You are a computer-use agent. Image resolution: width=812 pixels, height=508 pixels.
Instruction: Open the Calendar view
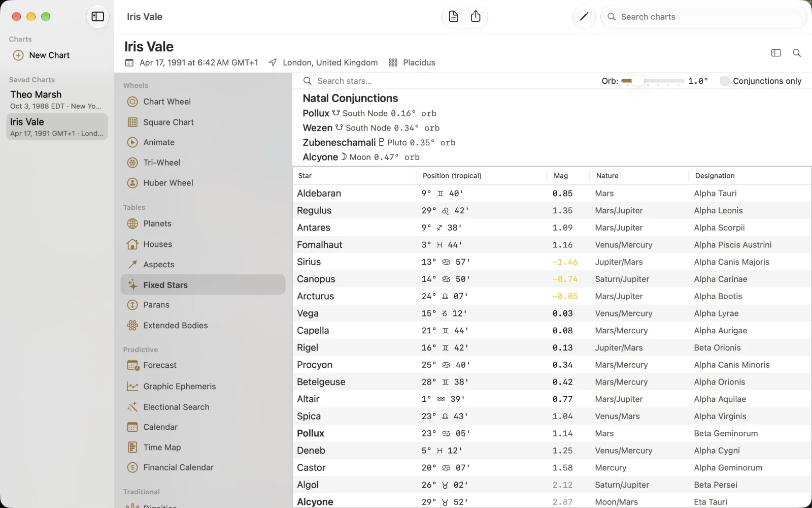click(x=203, y=427)
